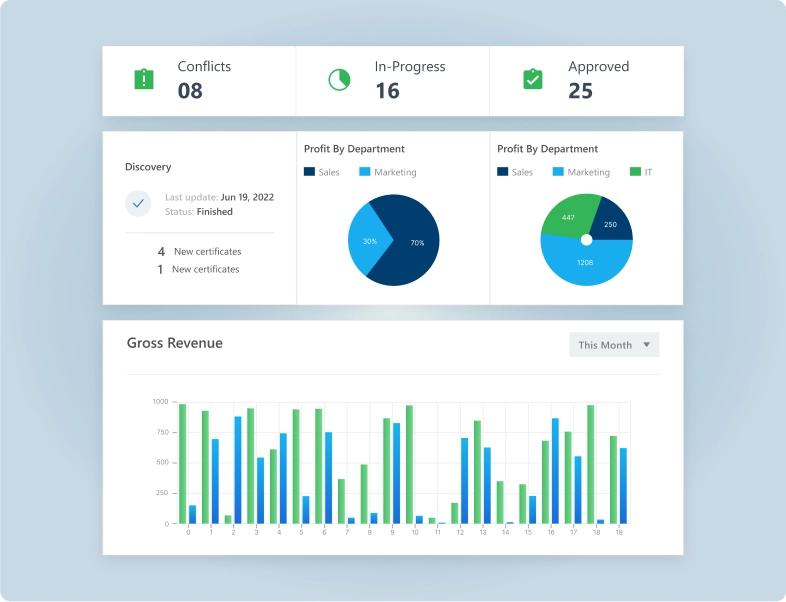
Task: Toggle Sales legend in the two-department pie chart
Action: [322, 172]
